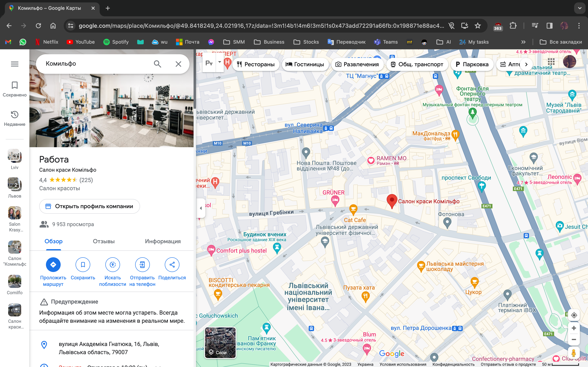
Task: Click Открыть профиль компании button
Action: click(89, 206)
